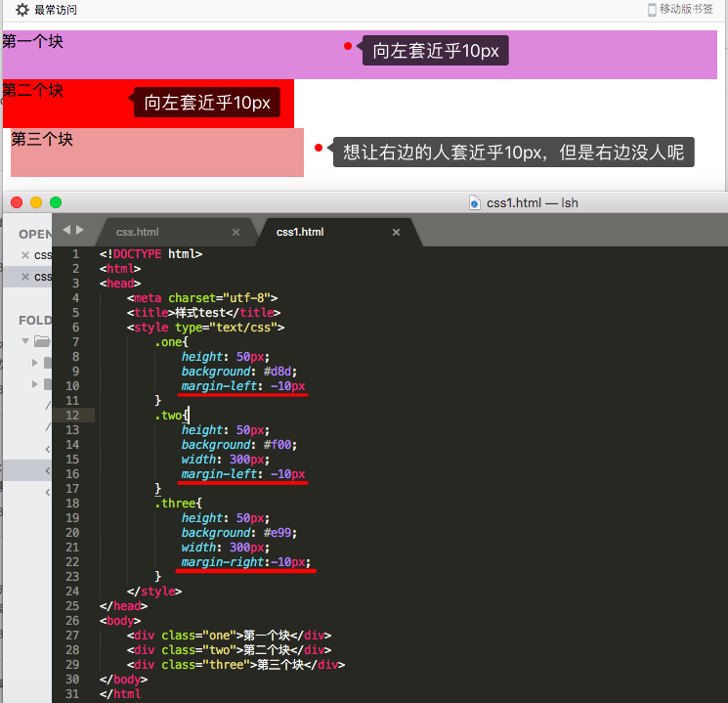The width and height of the screenshot is (728, 703).
Task: Click line number 12 in gutter
Action: click(72, 416)
